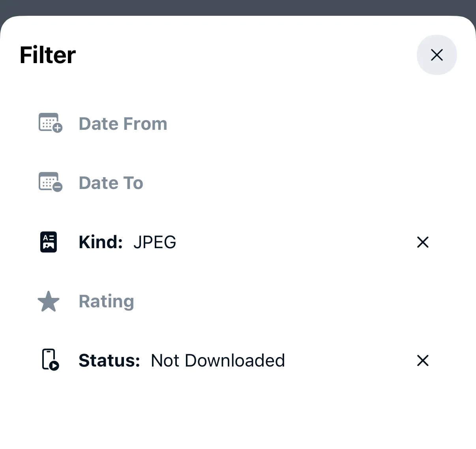Click the calendar-minus icon for Date To
This screenshot has width=476, height=449.
[50, 182]
